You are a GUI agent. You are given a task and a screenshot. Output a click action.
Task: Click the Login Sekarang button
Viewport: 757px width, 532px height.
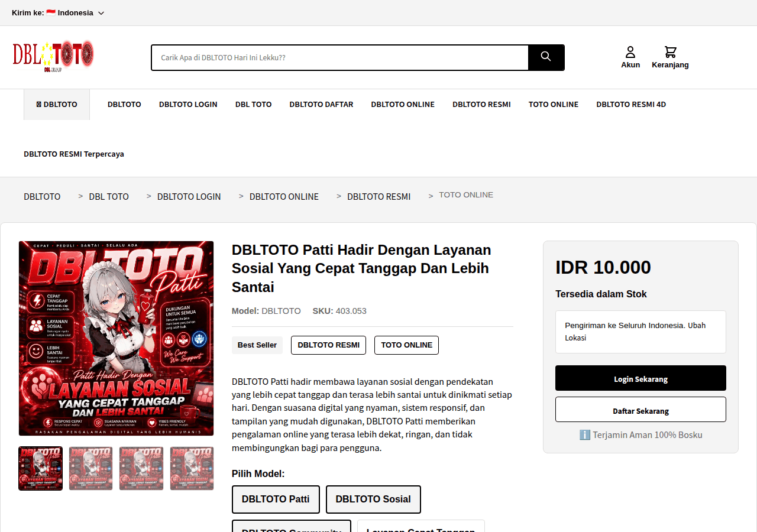[640, 378]
